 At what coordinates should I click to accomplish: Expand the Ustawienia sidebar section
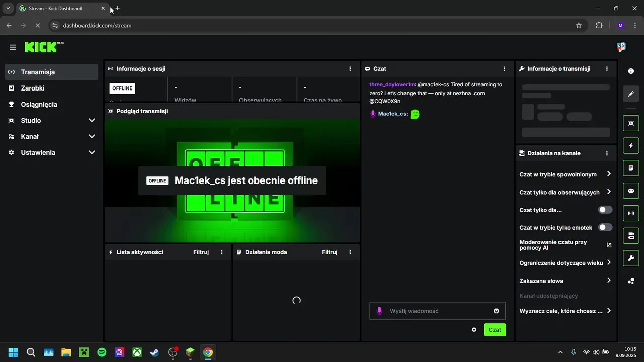[51, 152]
